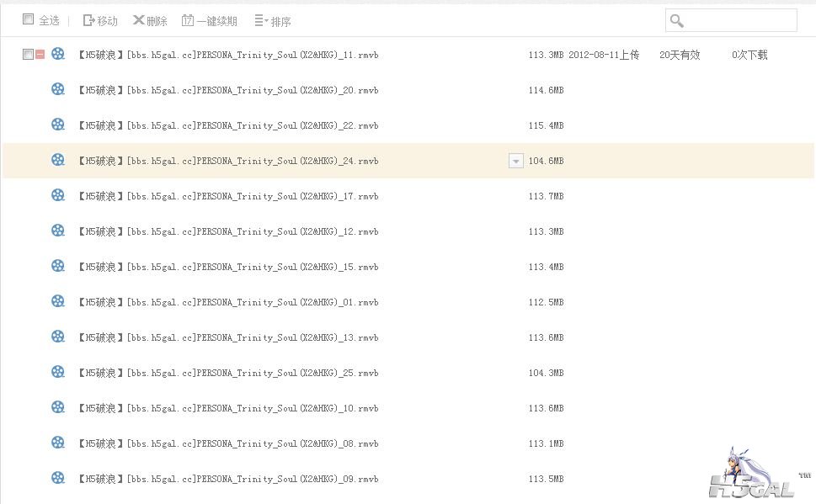Screen dimensions: 816x504
Task: Click film reel icon of _12.rmvb
Action: [x=57, y=231]
